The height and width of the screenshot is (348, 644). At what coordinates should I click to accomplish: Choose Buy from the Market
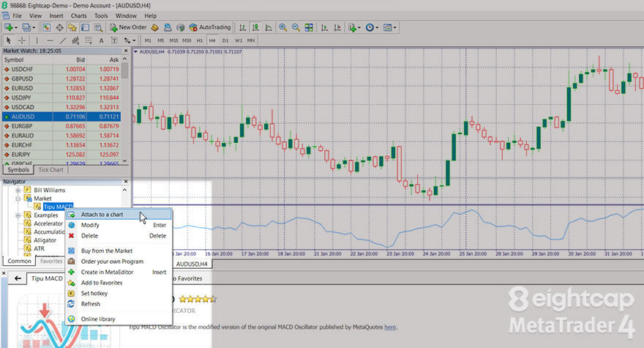coord(119,251)
